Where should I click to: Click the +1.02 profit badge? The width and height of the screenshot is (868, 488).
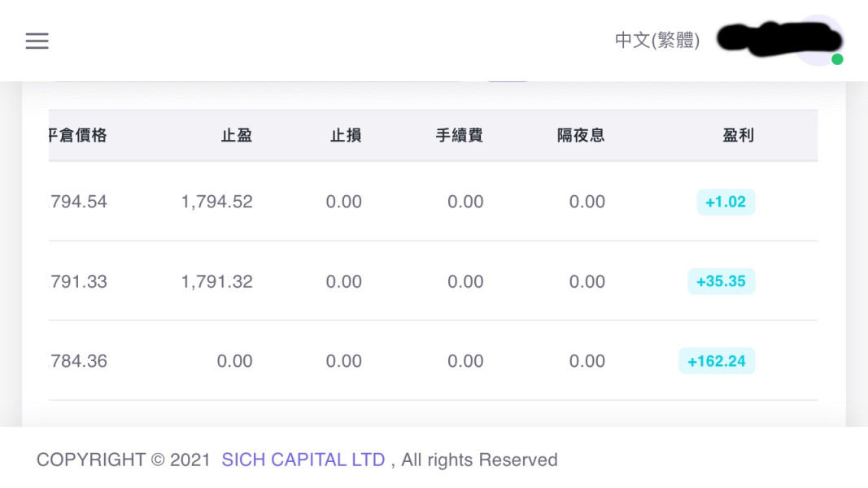[726, 202]
